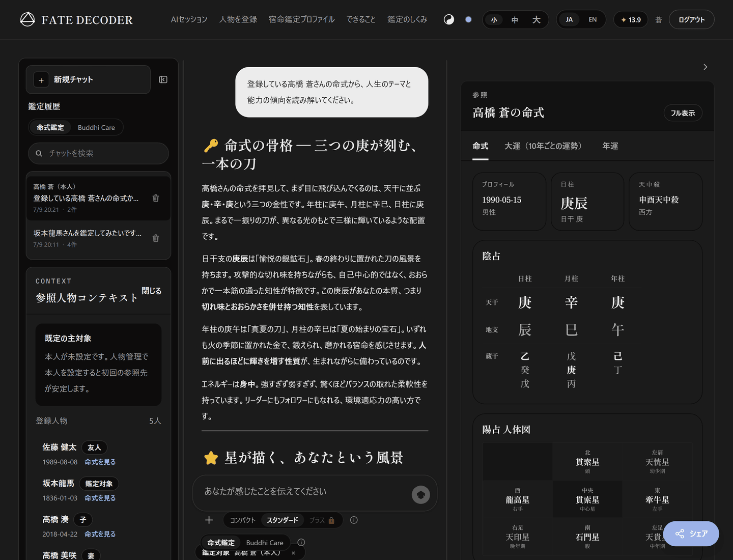Screen dimensions: 733x560
Task: Click the 天印星 cell in 人体図
Action: pyautogui.click(x=518, y=537)
